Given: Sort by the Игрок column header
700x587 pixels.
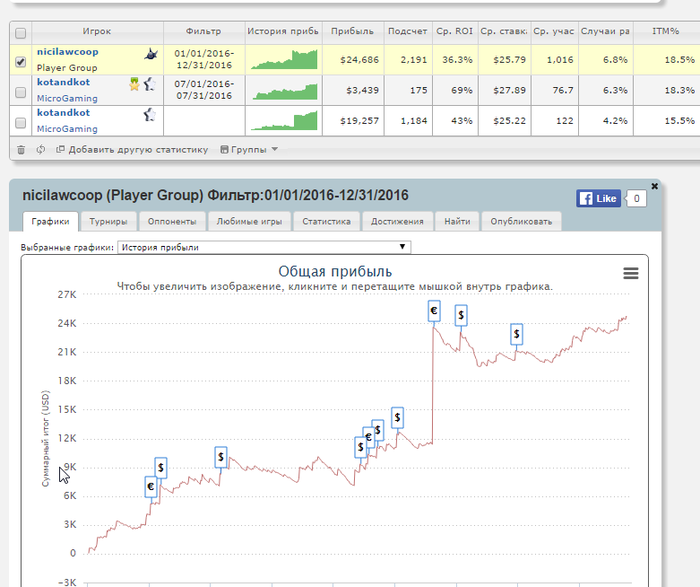Looking at the screenshot, I should tap(97, 31).
